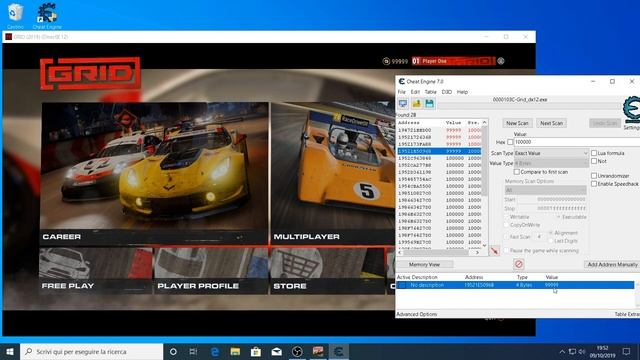640x360 pixels.
Task: Click the volume speaker tray icon
Action: (x=582, y=351)
